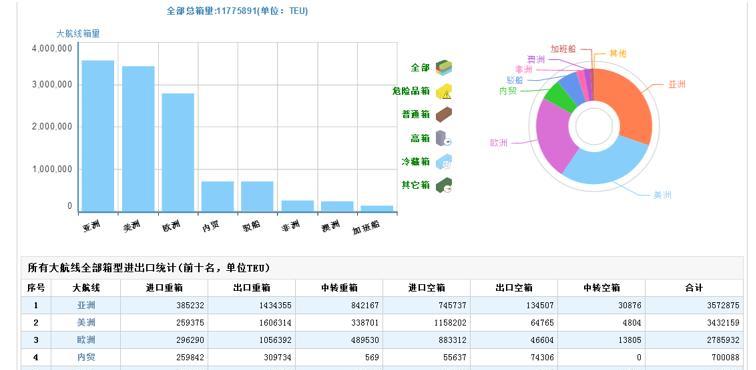Screen dimensions: 756x370
Task: Open the 欧洲 route link in table
Action: click(86, 340)
